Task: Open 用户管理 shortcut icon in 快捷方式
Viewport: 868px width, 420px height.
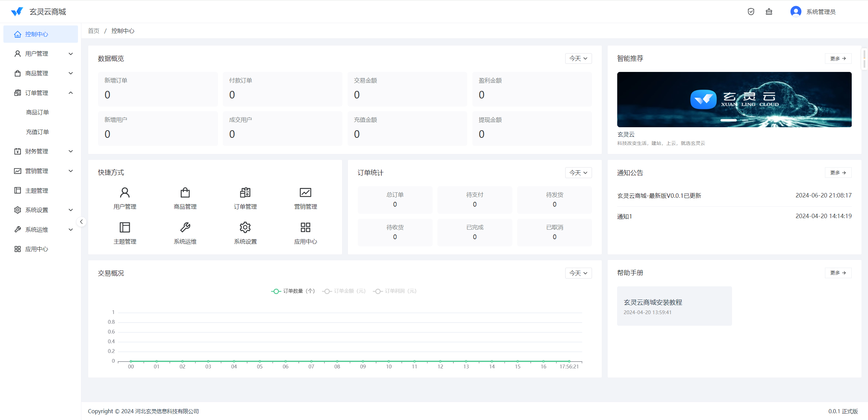Action: [125, 193]
